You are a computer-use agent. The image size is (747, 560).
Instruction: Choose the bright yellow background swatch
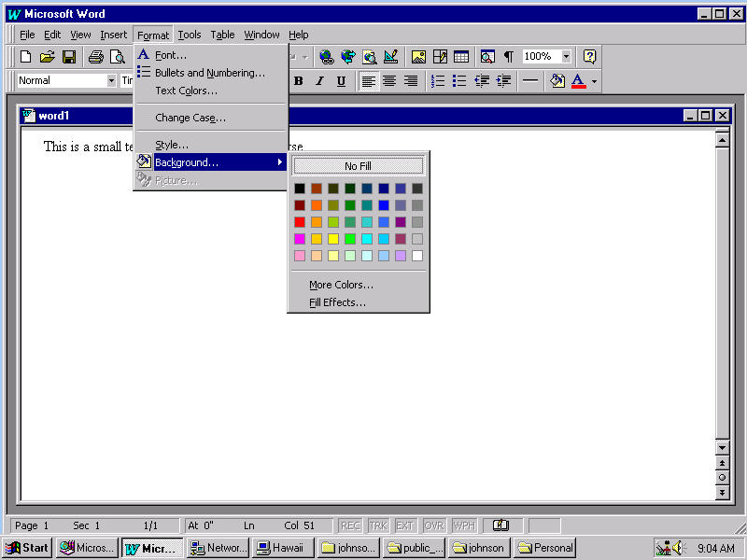333,239
